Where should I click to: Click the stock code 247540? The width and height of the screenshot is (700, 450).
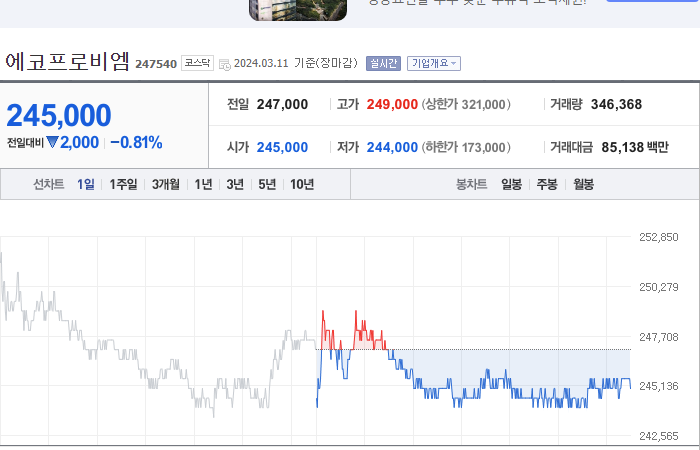pos(156,64)
